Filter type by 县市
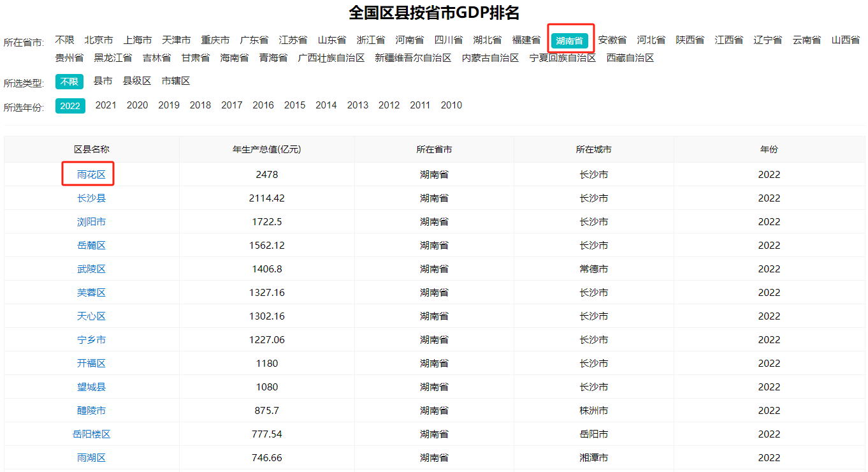Screen dimensions: 868x472 tap(103, 82)
